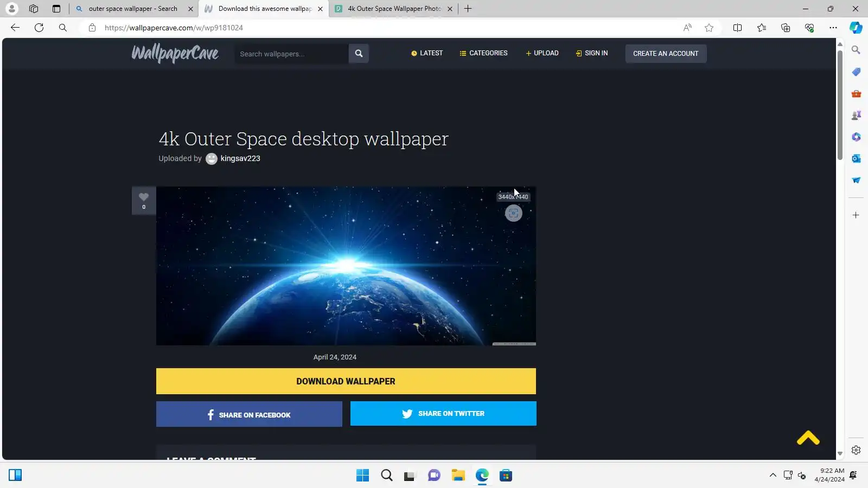Click SIGN IN link

[592, 53]
